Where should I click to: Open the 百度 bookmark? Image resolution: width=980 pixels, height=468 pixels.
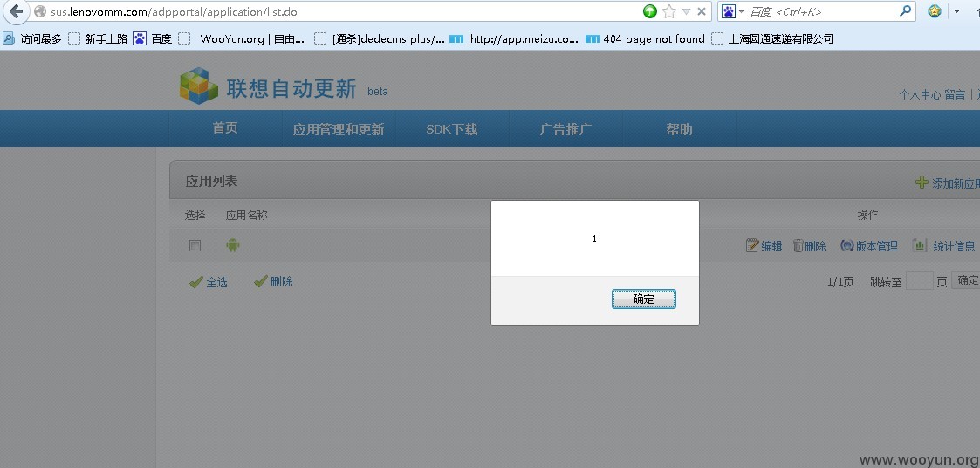pos(152,38)
